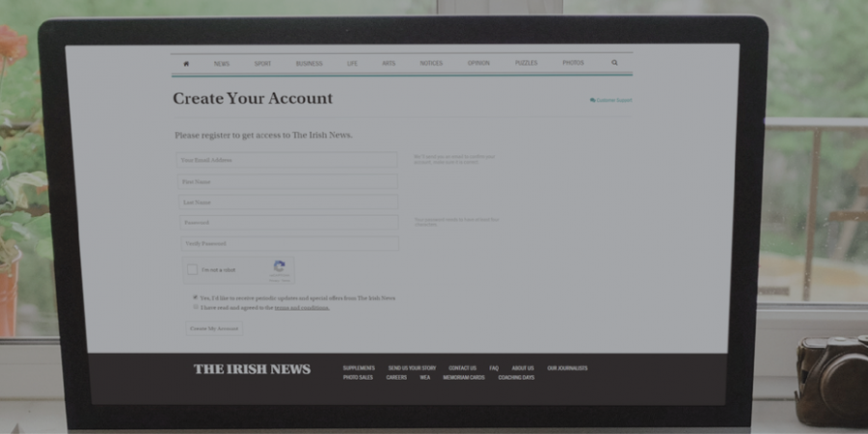This screenshot has height=434, width=868.
Task: Open the NEWS menu item
Action: click(x=222, y=64)
